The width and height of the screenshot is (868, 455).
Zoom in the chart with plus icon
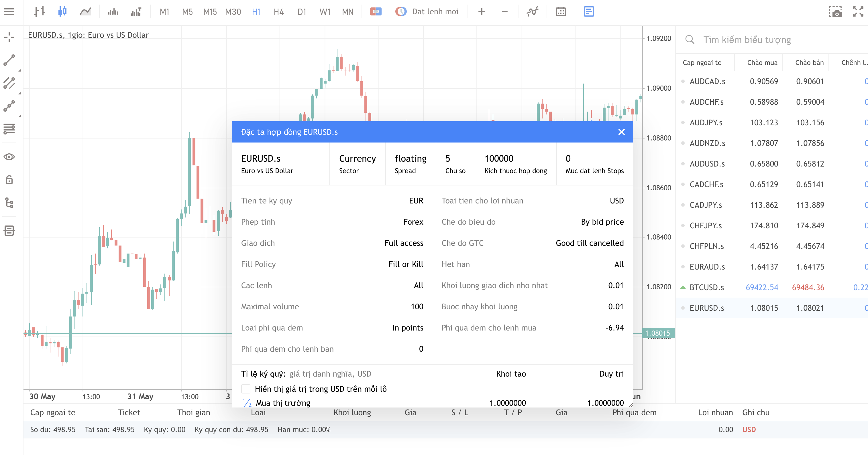click(482, 12)
